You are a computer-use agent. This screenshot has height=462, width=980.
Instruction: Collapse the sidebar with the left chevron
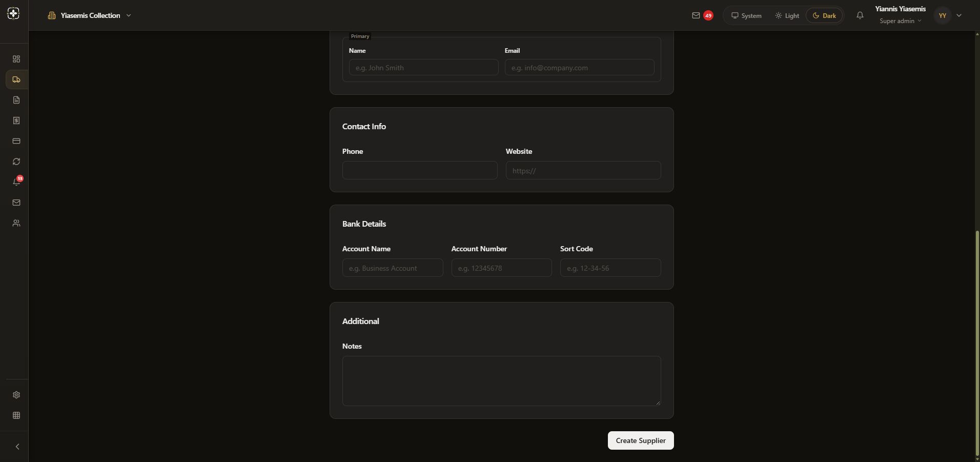pos(17,447)
